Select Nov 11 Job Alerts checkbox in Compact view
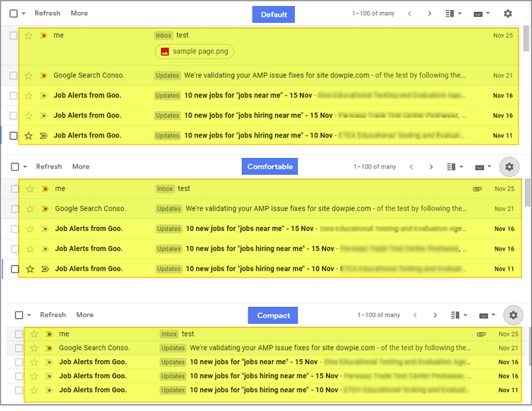Viewport: 532px width, 411px height. coord(19,390)
